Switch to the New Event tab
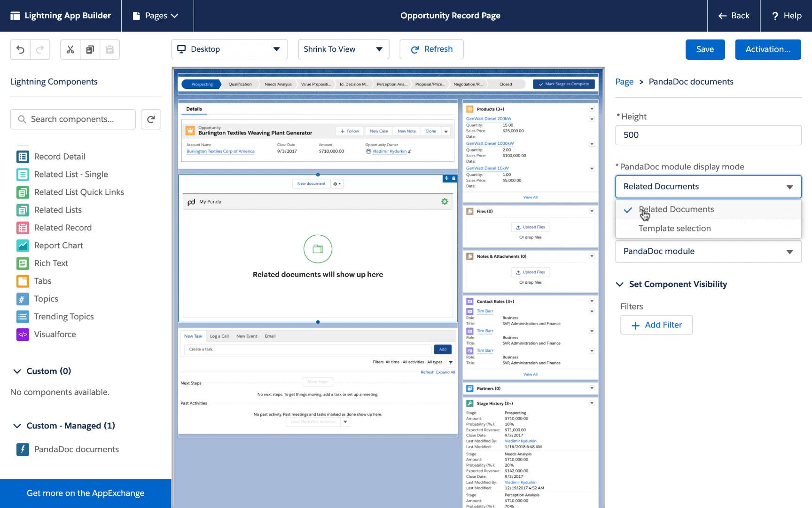 point(247,336)
